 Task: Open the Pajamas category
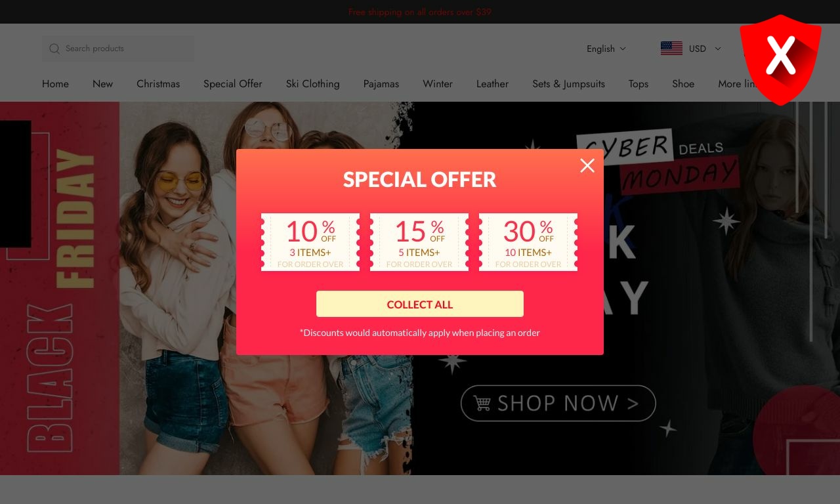(x=381, y=84)
